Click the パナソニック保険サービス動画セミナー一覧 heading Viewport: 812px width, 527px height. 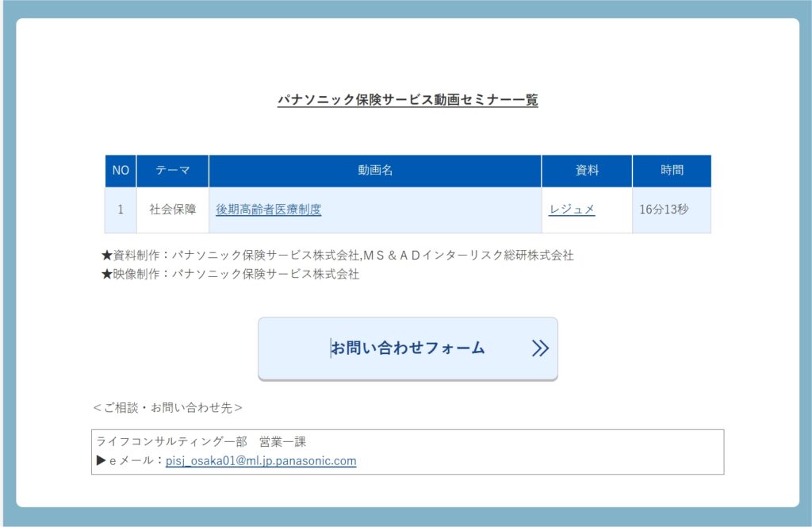point(408,100)
